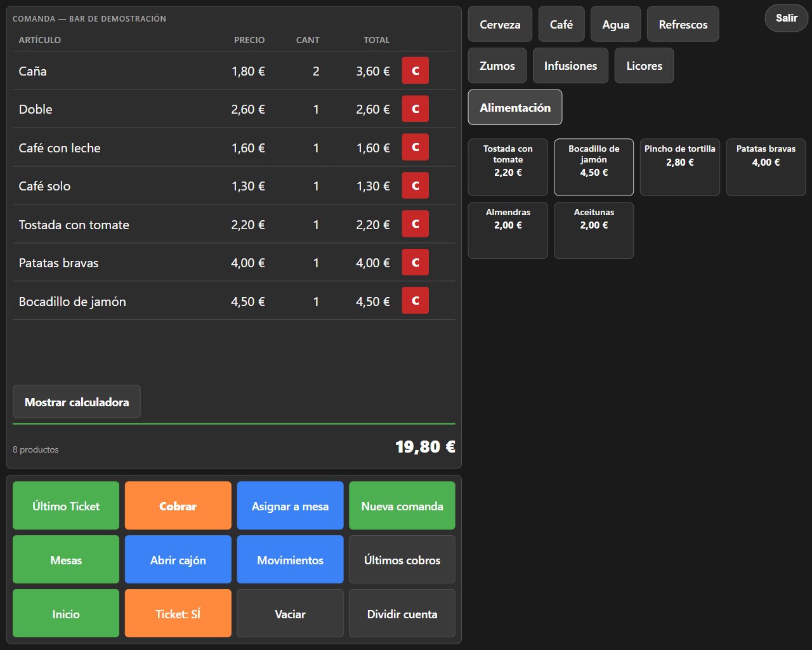Add Almendras to the comanda
The height and width of the screenshot is (650, 812).
(508, 230)
